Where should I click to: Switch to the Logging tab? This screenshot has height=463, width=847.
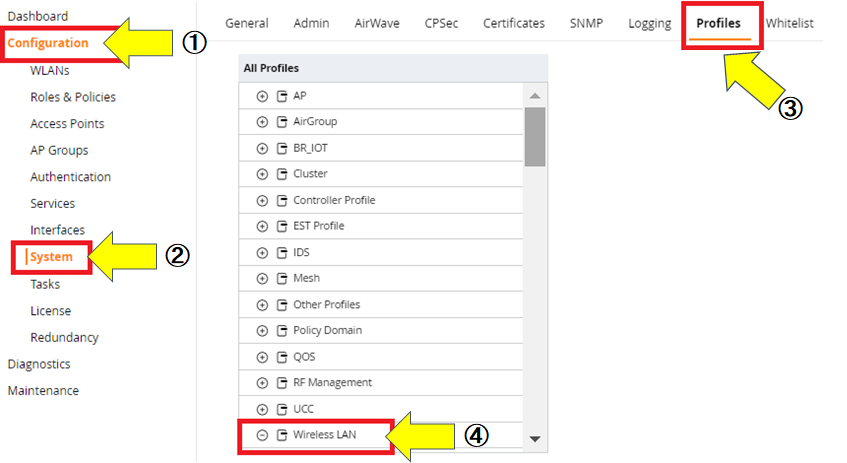click(649, 24)
